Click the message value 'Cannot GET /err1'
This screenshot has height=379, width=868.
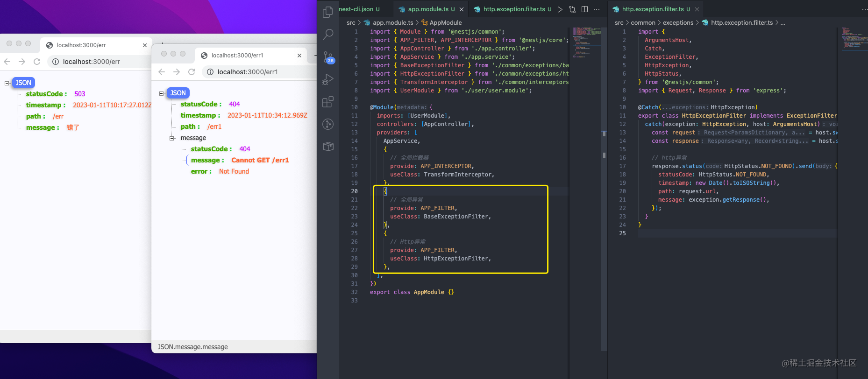coord(260,160)
